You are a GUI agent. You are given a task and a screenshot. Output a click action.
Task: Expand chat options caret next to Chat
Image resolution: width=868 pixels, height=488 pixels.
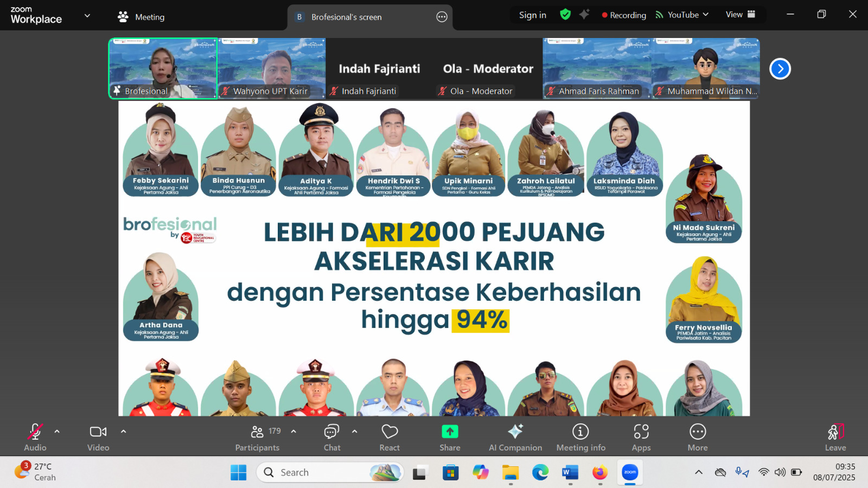(x=354, y=432)
